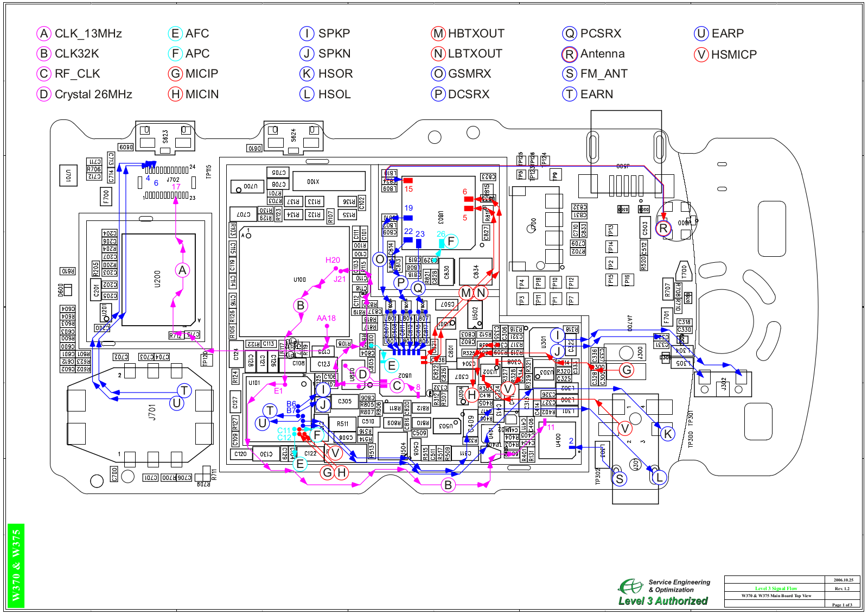Click the circled D marker on the board
This screenshot has height=614, width=868.
click(362, 375)
